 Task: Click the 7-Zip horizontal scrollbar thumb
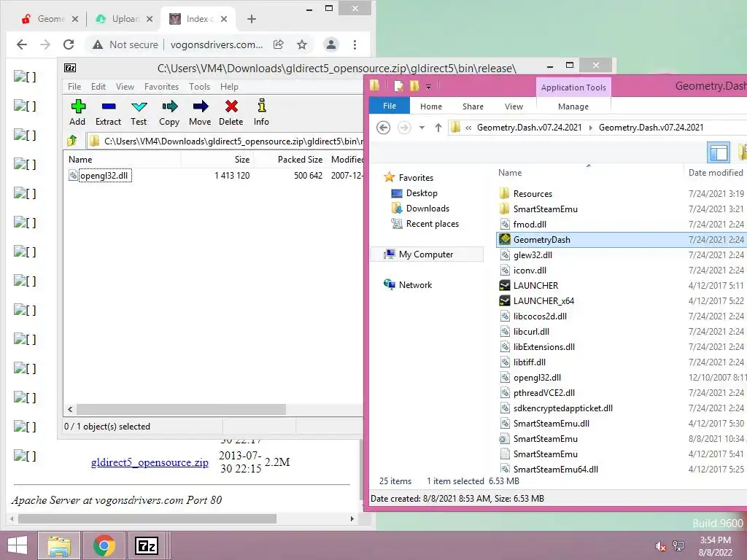pos(181,410)
